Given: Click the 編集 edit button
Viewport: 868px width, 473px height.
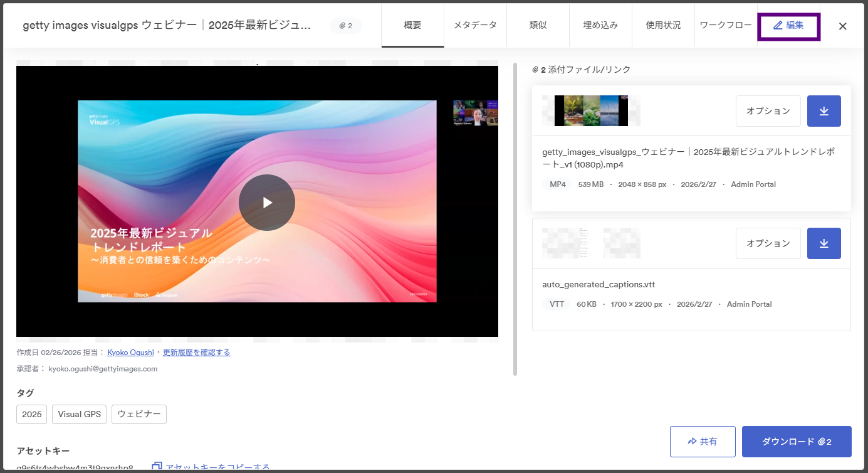Looking at the screenshot, I should tap(788, 26).
